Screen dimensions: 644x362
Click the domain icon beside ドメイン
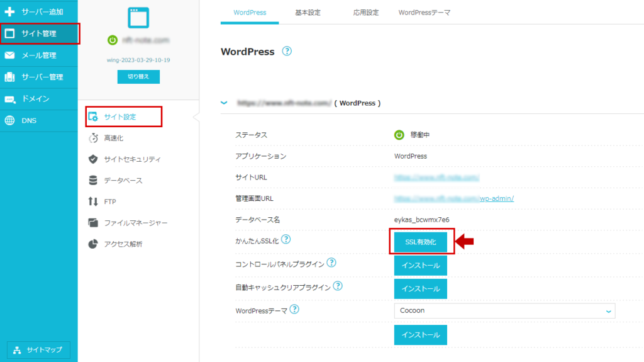click(10, 99)
